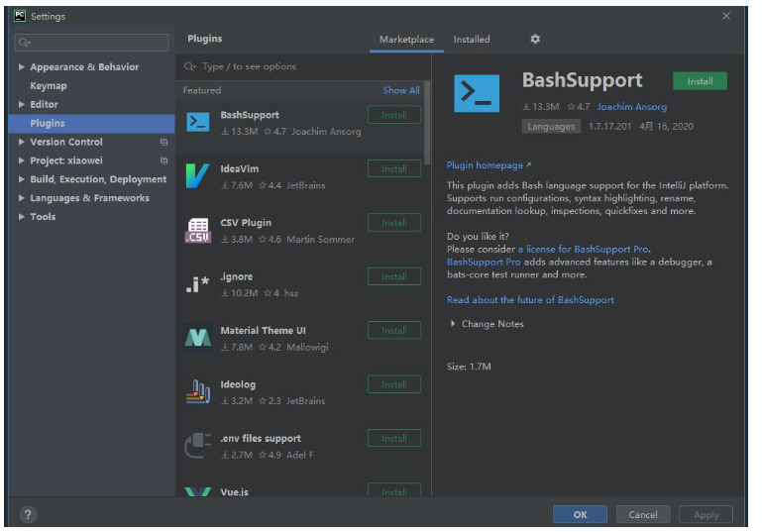This screenshot has width=762, height=532.
Task: Expand the Editor settings node
Action: click(x=22, y=104)
